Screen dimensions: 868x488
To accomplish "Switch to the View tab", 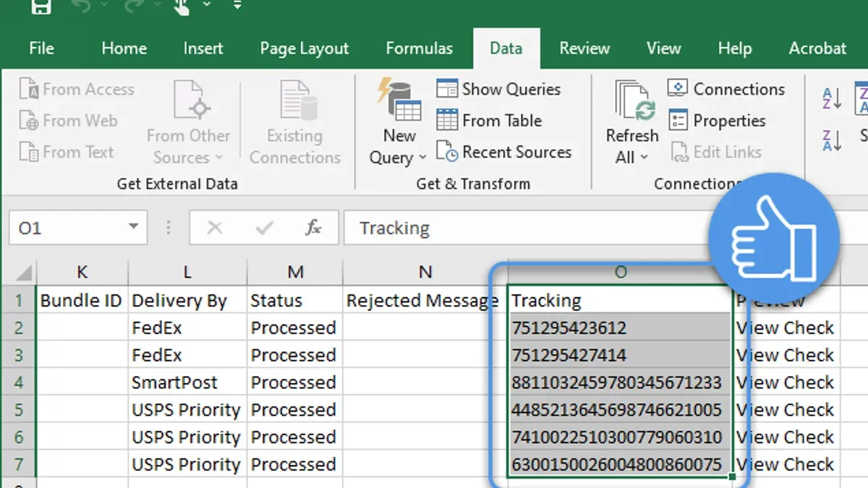I will [x=663, y=48].
